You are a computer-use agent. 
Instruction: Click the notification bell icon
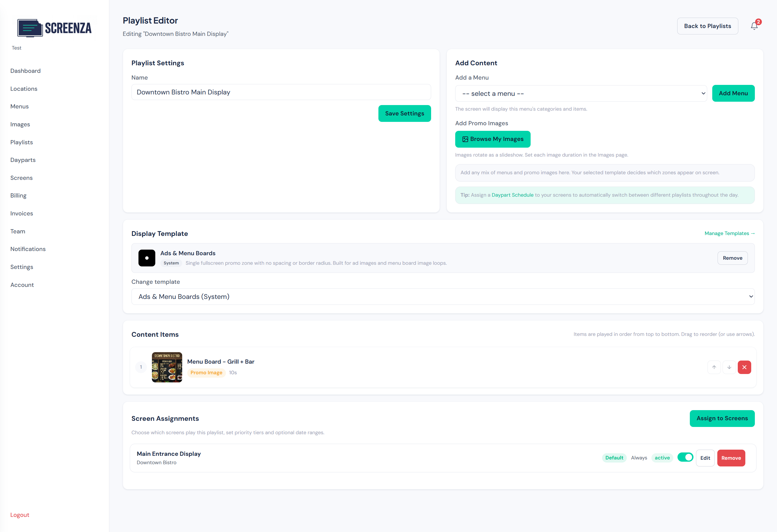(754, 26)
